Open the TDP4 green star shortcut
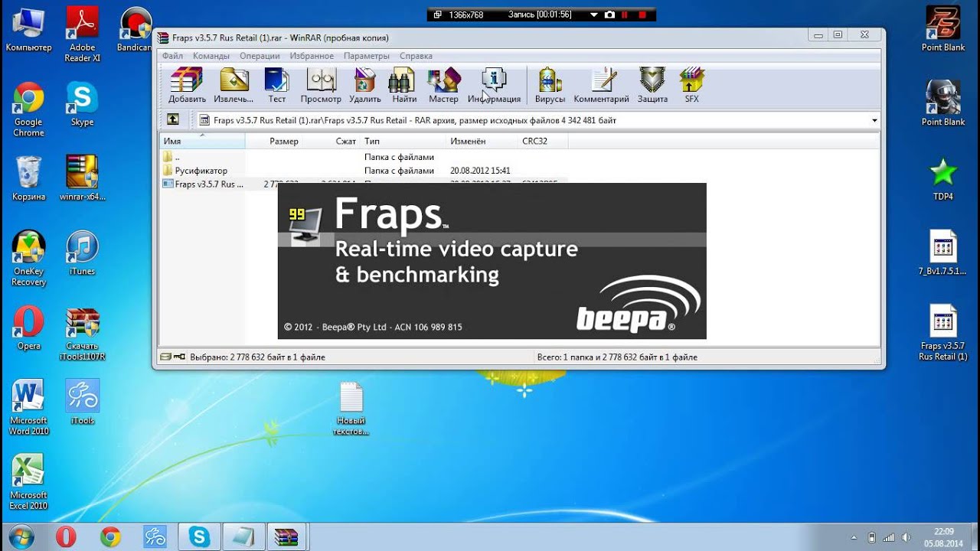 click(x=942, y=179)
